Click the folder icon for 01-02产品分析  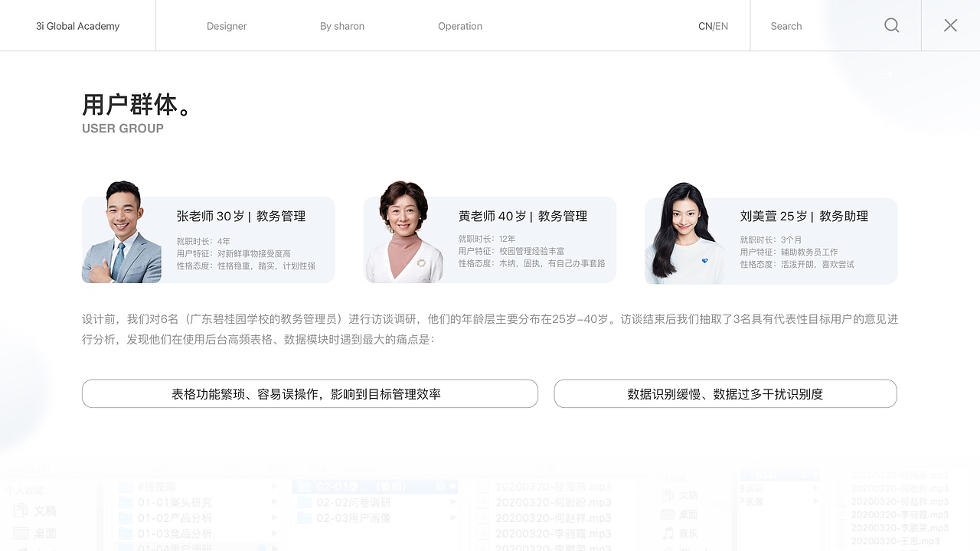126,518
